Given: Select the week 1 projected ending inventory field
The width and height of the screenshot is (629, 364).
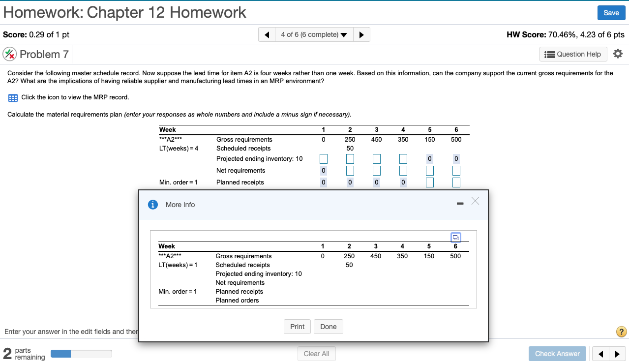Looking at the screenshot, I should tap(323, 158).
